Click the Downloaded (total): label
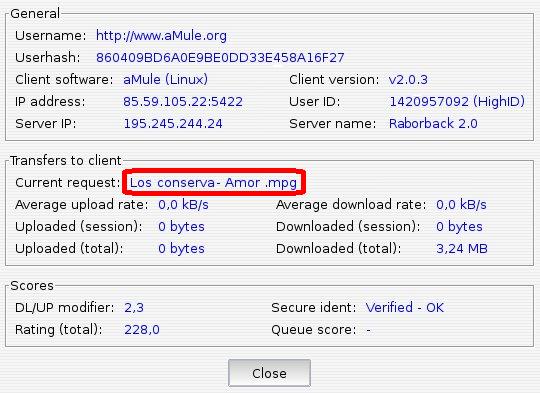The image size is (540, 393). (339, 249)
